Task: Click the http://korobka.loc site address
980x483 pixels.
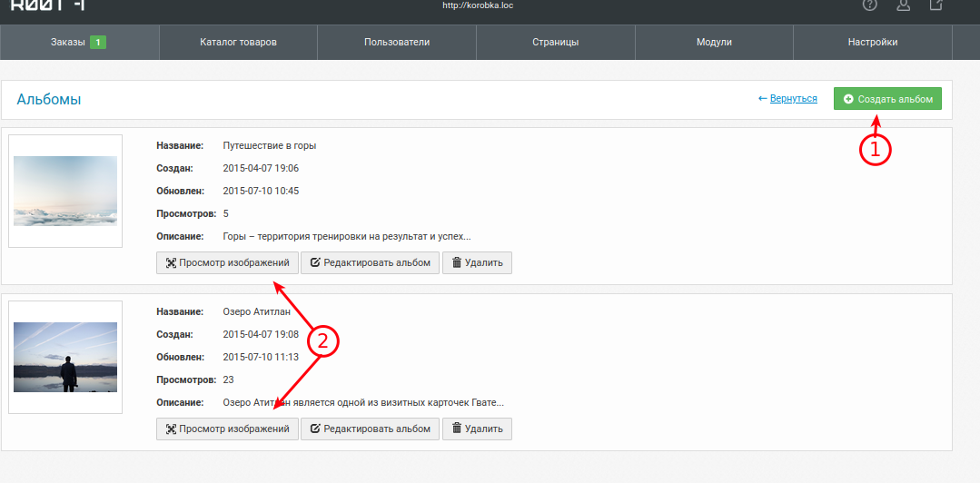Action: [478, 5]
